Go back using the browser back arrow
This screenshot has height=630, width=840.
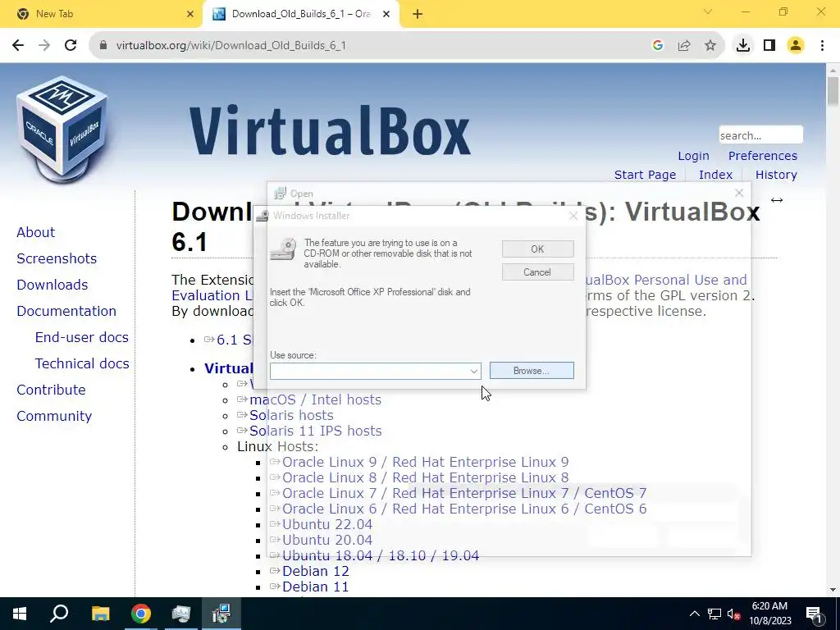point(18,45)
